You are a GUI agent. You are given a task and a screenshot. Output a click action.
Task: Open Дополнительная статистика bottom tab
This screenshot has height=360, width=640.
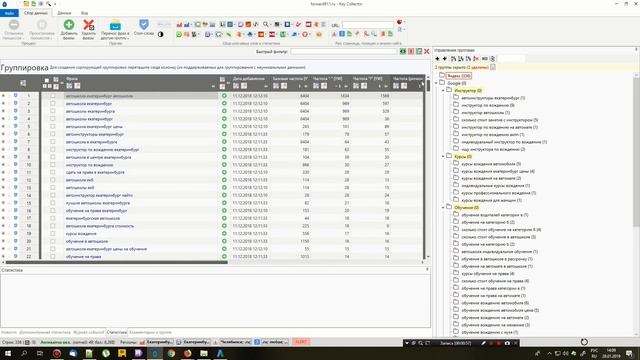point(45,332)
